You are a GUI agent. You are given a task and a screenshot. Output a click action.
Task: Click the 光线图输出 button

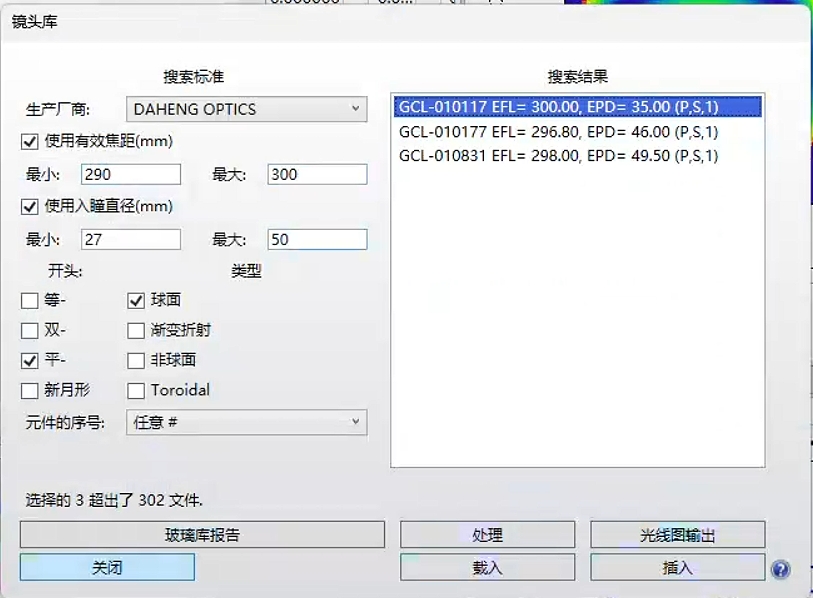click(x=677, y=535)
